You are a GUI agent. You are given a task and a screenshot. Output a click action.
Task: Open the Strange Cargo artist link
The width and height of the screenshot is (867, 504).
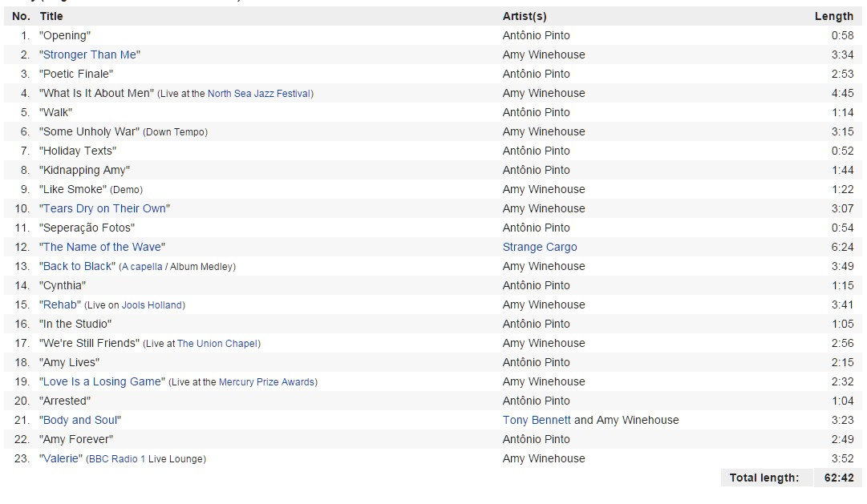coord(540,247)
